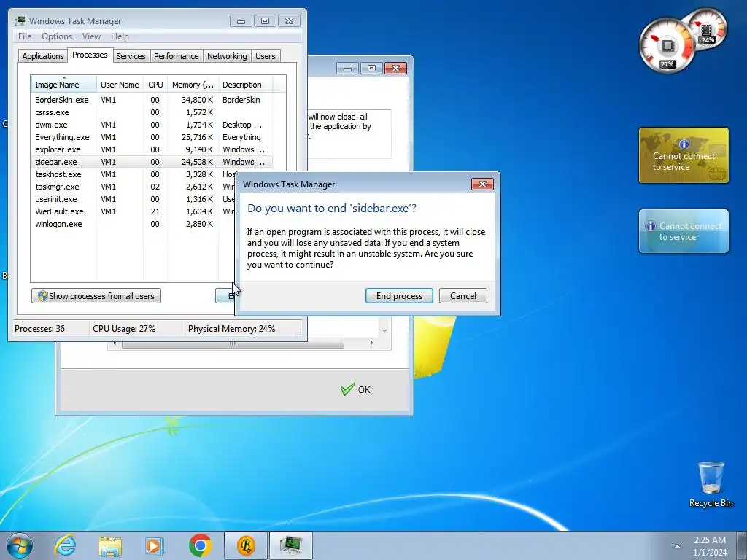Launch Google Chrome from the taskbar
The width and height of the screenshot is (747, 560).
(200, 545)
